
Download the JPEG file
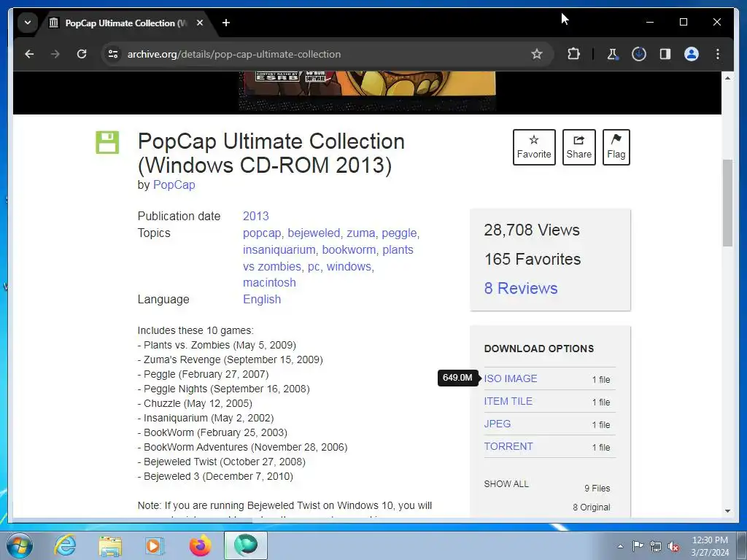click(498, 424)
